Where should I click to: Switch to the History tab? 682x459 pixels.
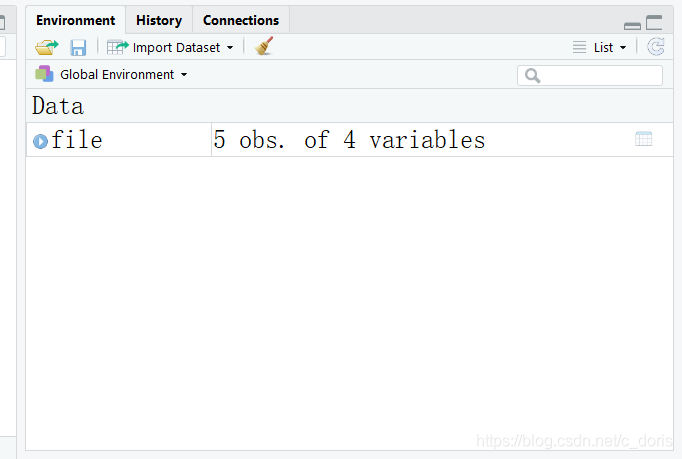click(x=159, y=20)
